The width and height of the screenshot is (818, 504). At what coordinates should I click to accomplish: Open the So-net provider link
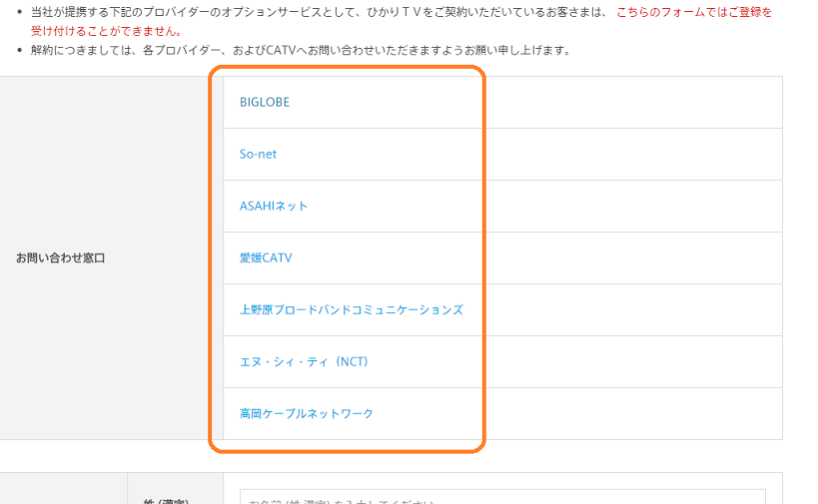tap(258, 155)
